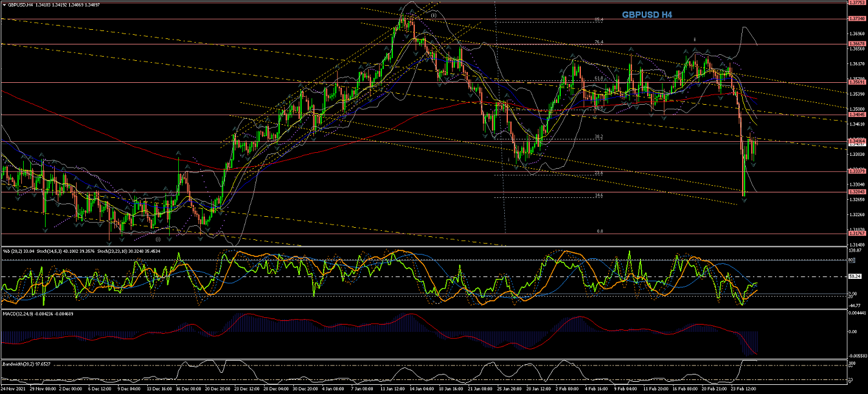Click the 1.37340 price level tag
This screenshot has height=394, width=868.
click(856, 18)
